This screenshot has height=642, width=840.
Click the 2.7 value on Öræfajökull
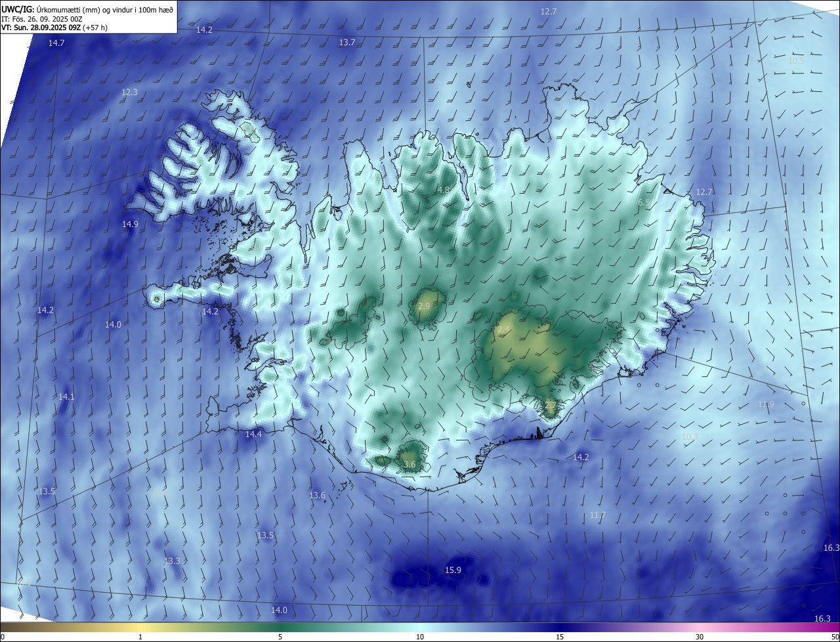[551, 405]
